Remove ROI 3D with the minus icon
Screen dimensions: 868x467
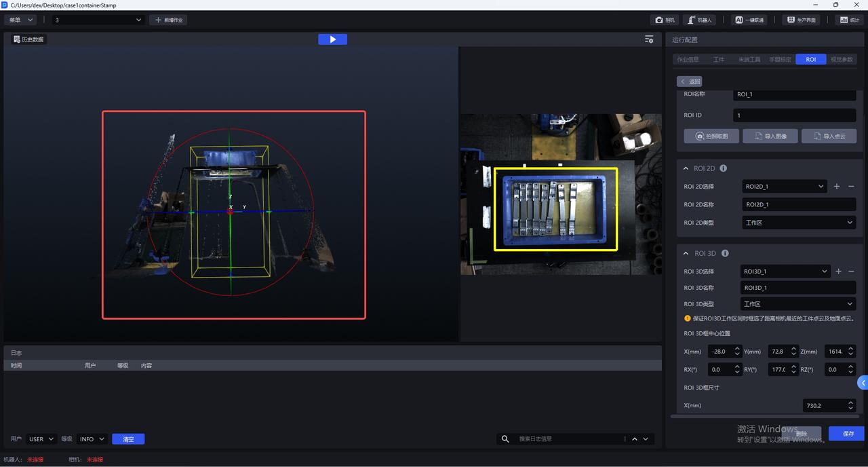tap(851, 272)
